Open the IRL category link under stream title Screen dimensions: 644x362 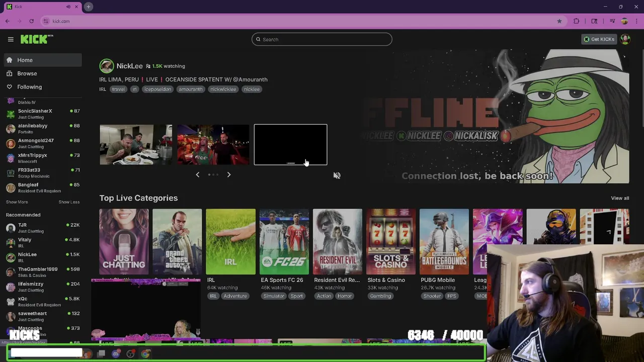tap(103, 89)
